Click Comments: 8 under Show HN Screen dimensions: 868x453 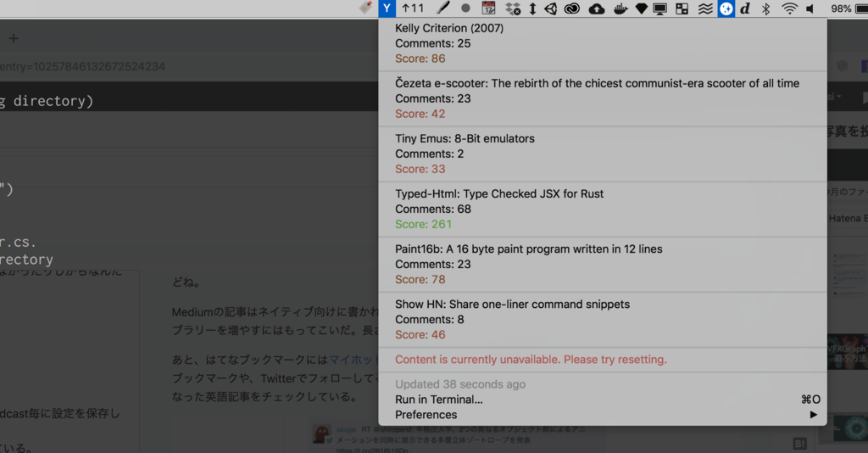tap(429, 320)
